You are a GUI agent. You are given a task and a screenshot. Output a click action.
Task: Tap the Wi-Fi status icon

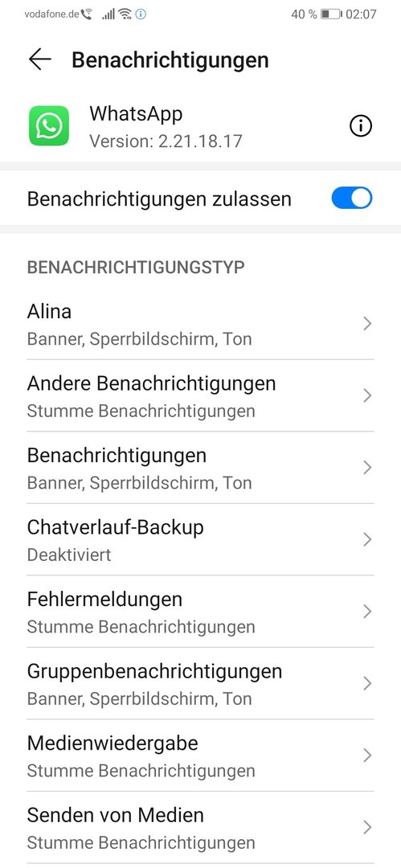[125, 14]
